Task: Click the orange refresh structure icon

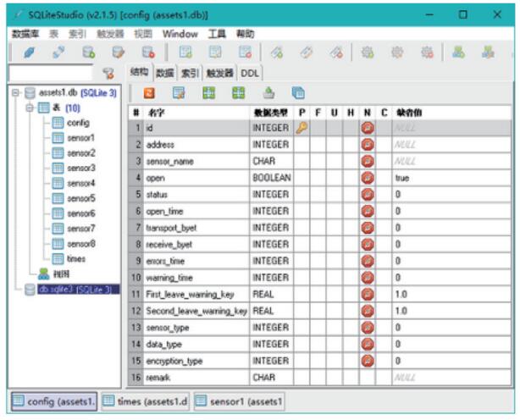Action: 149,93
